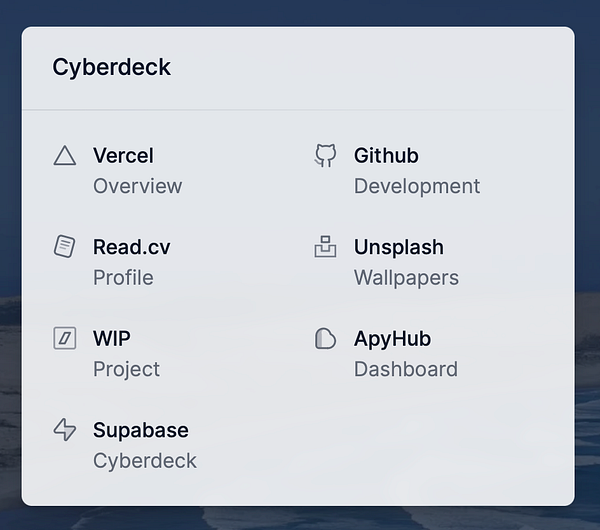This screenshot has width=600, height=530.
Task: Click the Read.cv document icon
Action: 64,246
